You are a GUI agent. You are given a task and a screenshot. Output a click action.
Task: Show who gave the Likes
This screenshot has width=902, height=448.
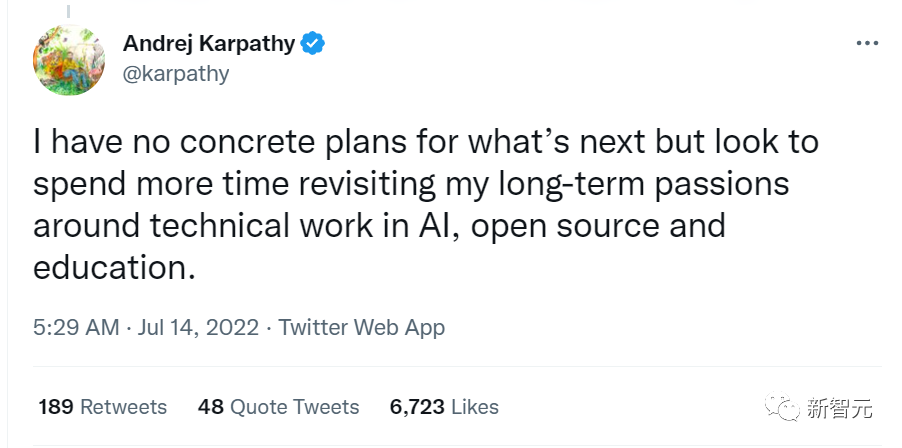(474, 407)
